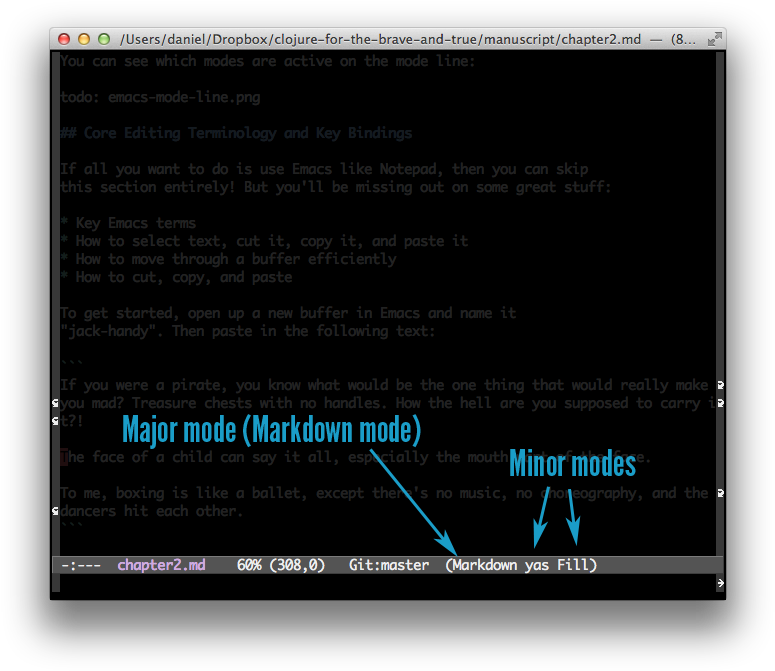Click the line starting '"jack-handy". Then paste'

(x=248, y=331)
